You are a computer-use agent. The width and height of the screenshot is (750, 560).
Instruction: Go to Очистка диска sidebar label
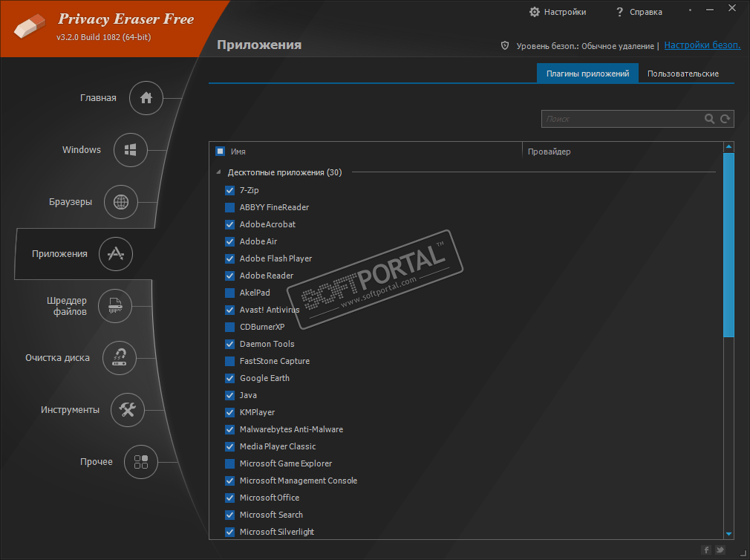(57, 358)
